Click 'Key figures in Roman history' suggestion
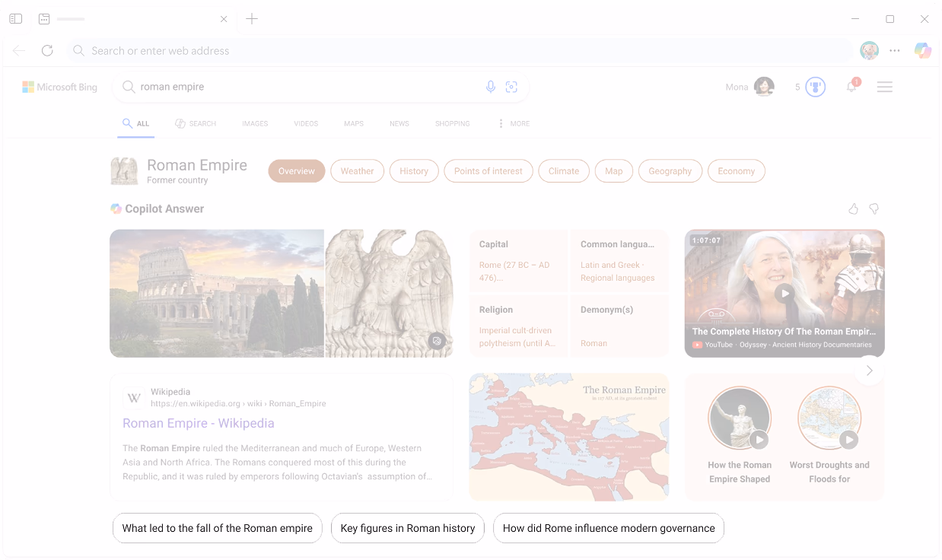The image size is (942, 560). (407, 528)
